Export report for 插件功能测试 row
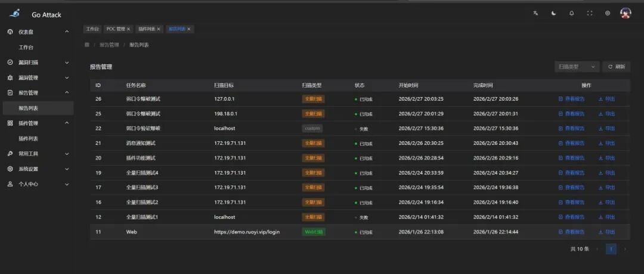Viewport: 644px width, 274px height. pos(607,158)
